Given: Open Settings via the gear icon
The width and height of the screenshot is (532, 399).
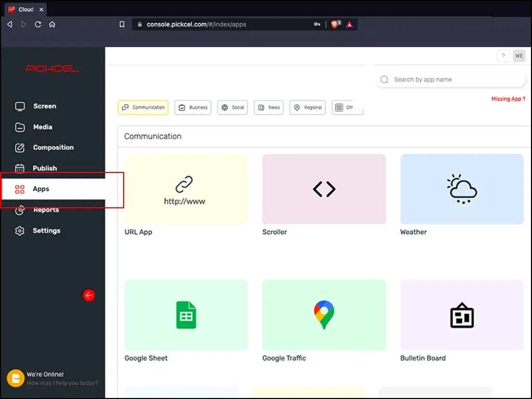Looking at the screenshot, I should coord(19,231).
